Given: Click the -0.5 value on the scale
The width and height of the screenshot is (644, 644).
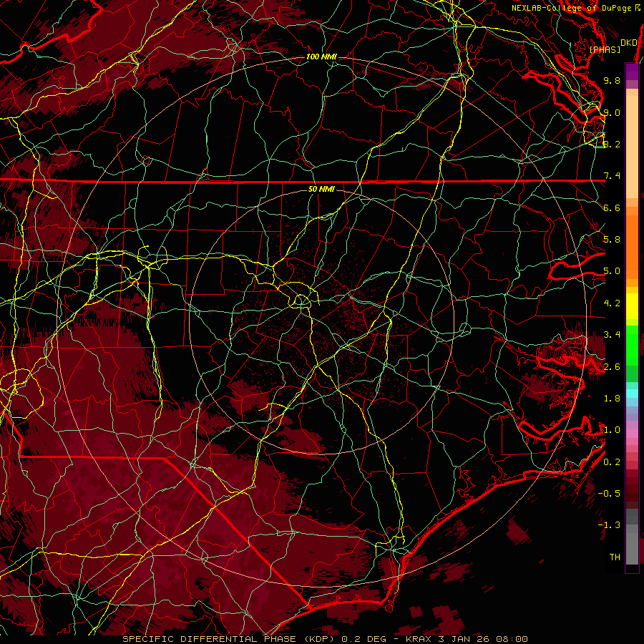Looking at the screenshot, I should pos(609,494).
